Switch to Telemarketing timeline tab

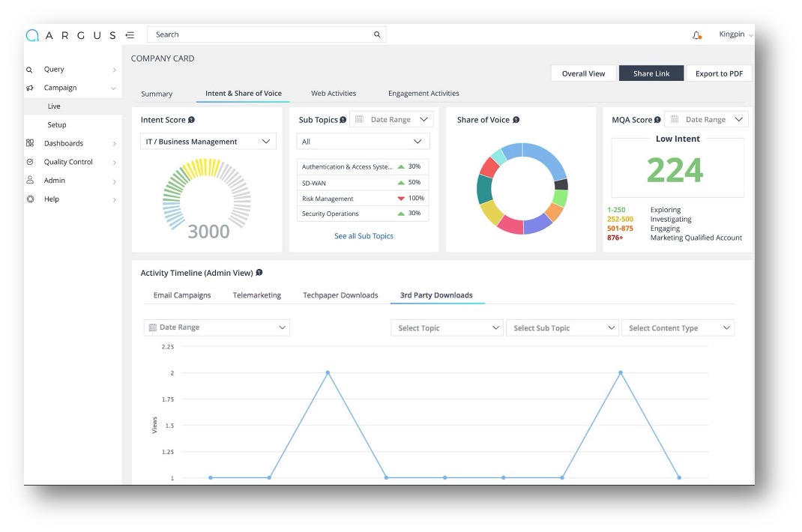pyautogui.click(x=257, y=295)
